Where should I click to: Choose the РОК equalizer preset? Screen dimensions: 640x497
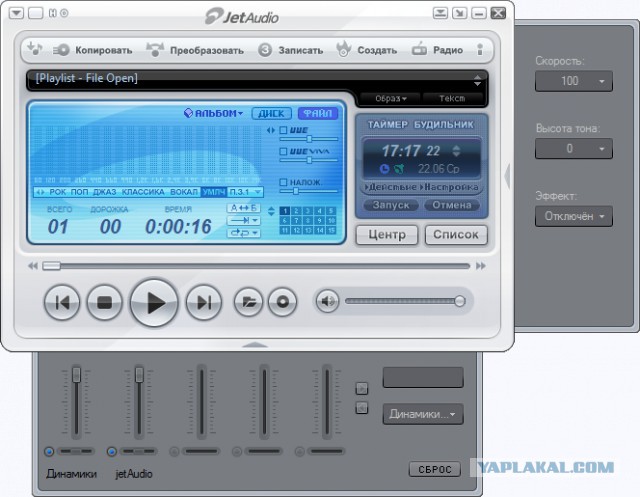pos(58,192)
